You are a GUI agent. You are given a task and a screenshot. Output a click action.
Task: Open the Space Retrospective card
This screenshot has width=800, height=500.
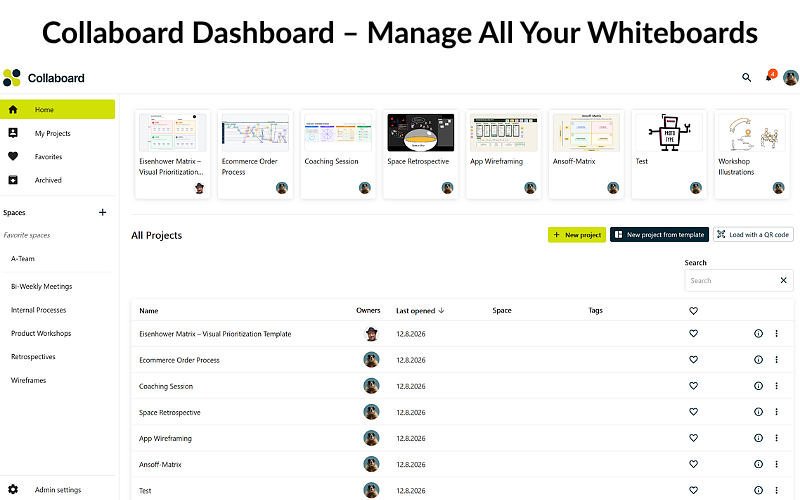click(x=421, y=154)
